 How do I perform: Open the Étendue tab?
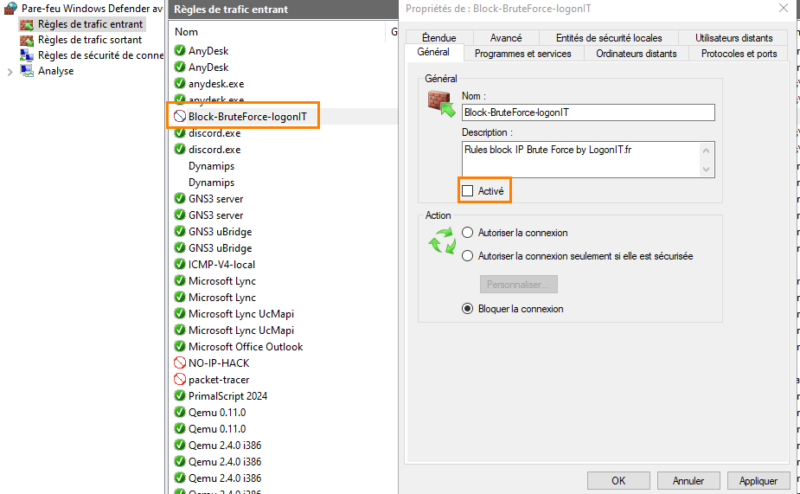438,38
